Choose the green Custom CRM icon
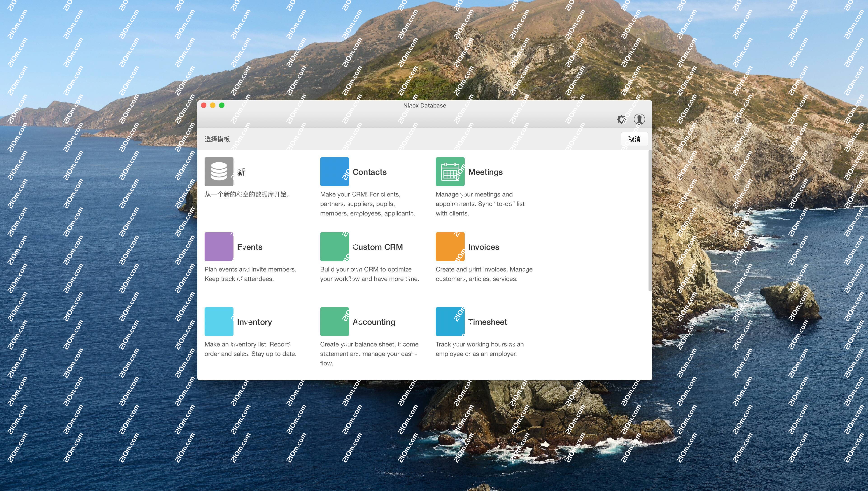Viewport: 868px width, 491px height. (x=334, y=246)
